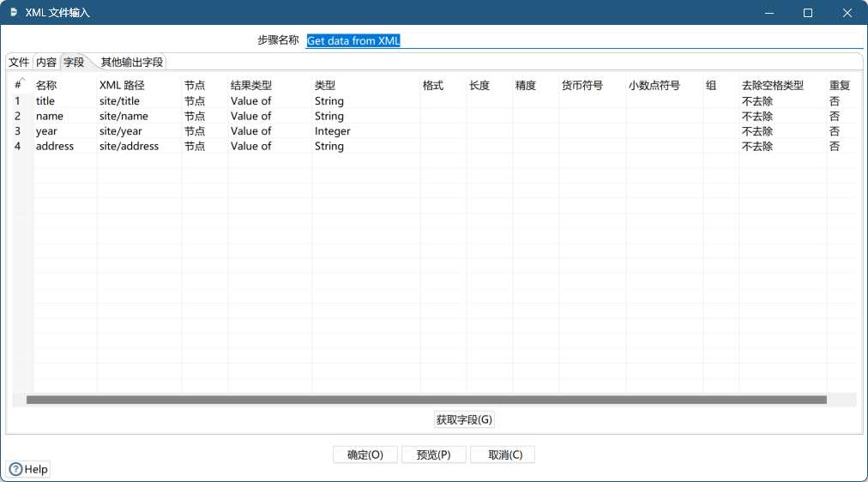868x482 pixels.
Task: Open the 其他输出字段 tab
Action: click(x=132, y=62)
